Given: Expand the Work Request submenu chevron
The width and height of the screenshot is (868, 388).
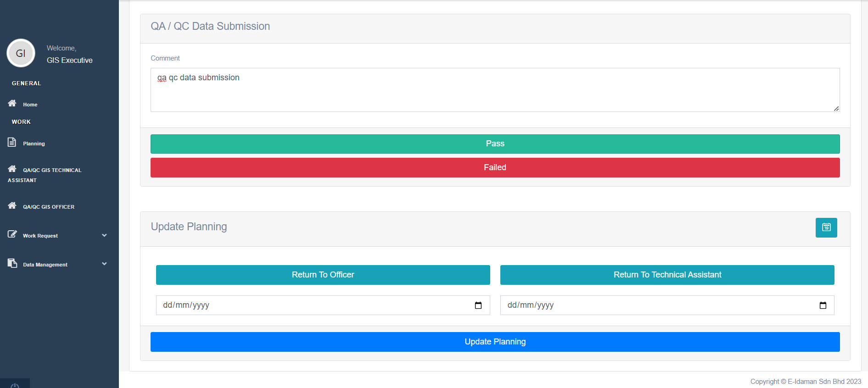Looking at the screenshot, I should pyautogui.click(x=104, y=235).
